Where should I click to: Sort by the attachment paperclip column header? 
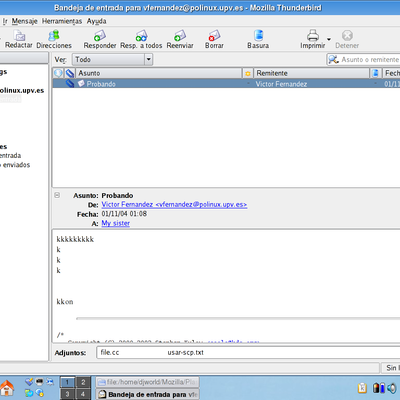(70, 73)
